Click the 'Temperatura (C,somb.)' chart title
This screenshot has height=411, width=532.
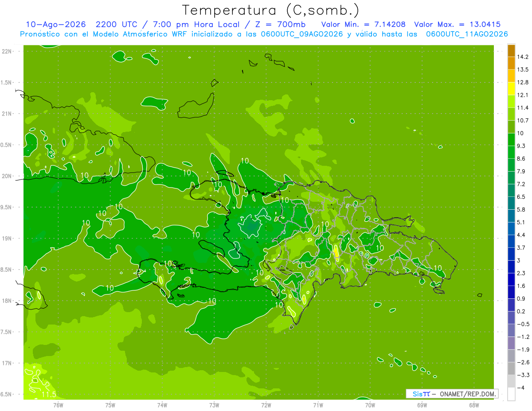pyautogui.click(x=271, y=10)
